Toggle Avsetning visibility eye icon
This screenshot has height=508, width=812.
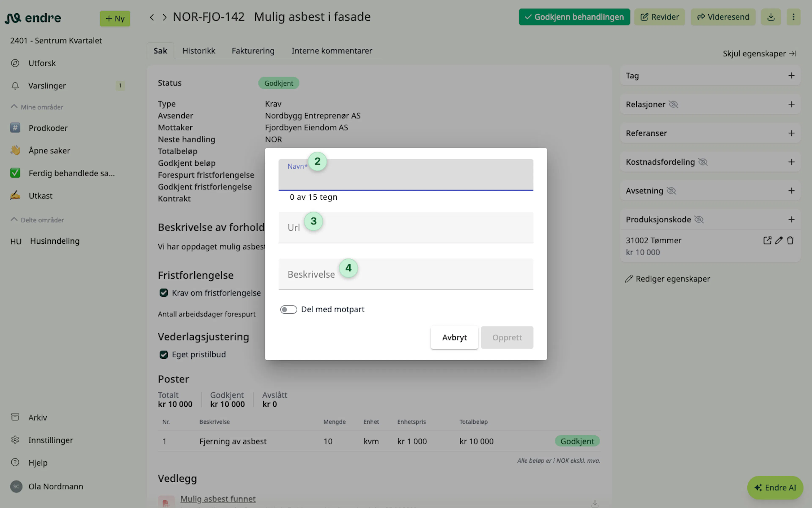pyautogui.click(x=671, y=191)
